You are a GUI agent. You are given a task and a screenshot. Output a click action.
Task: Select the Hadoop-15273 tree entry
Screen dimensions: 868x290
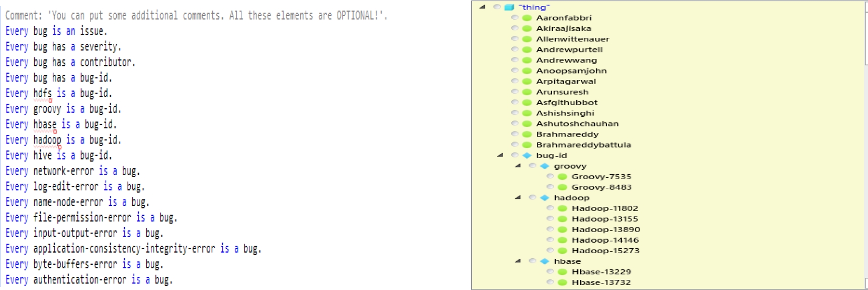(605, 251)
